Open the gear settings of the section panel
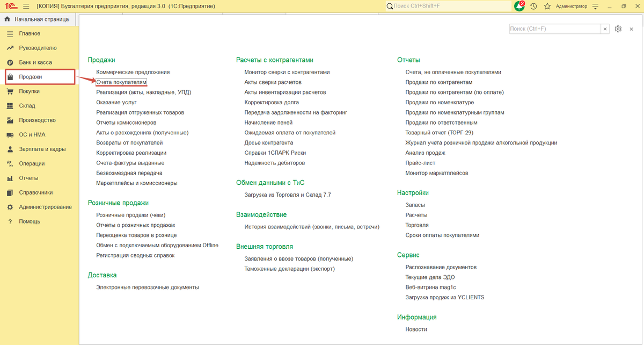Viewport: 644px width, 345px height. tap(618, 29)
